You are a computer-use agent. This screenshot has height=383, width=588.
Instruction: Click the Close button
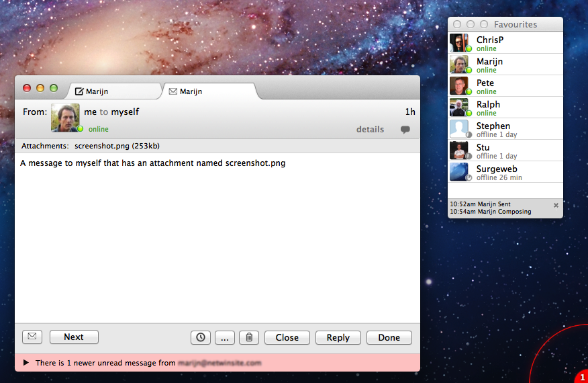[287, 337]
